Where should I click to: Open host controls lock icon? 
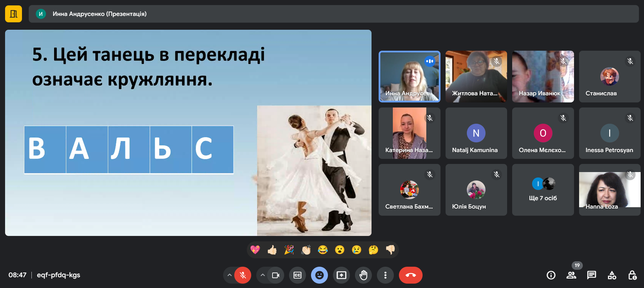pos(632,275)
